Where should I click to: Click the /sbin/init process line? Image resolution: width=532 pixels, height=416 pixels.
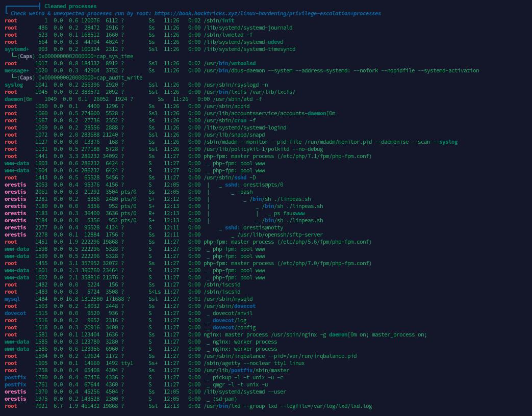point(219,21)
